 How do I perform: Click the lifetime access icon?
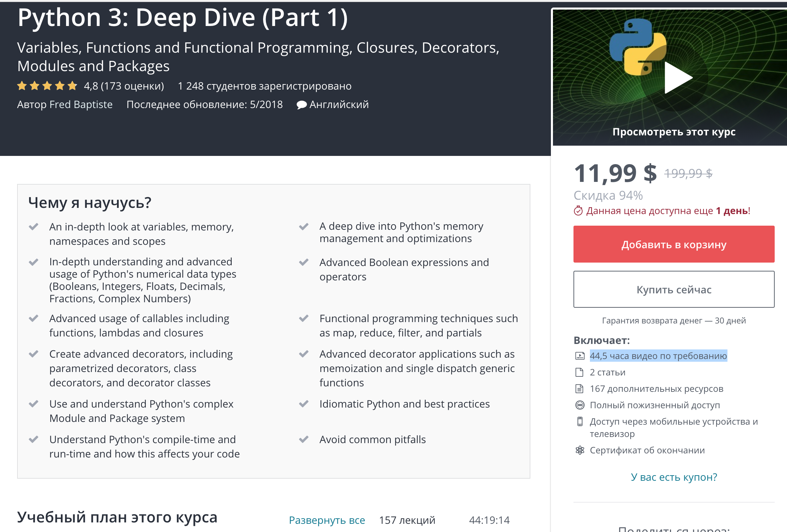point(580,405)
